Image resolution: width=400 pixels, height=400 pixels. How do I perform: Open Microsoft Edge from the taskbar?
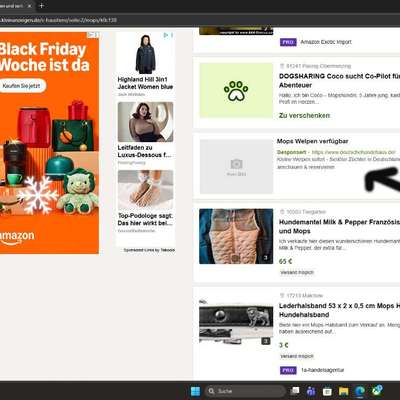360,391
